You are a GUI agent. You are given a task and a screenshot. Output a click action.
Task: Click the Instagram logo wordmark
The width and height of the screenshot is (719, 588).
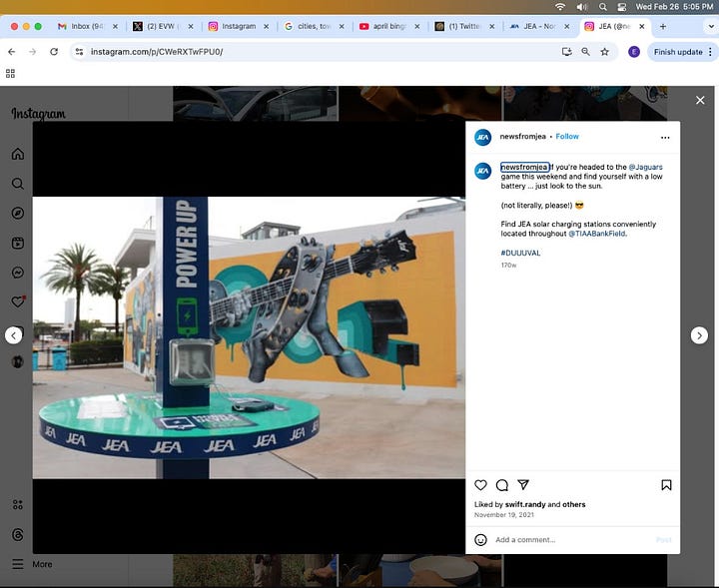pyautogui.click(x=39, y=113)
